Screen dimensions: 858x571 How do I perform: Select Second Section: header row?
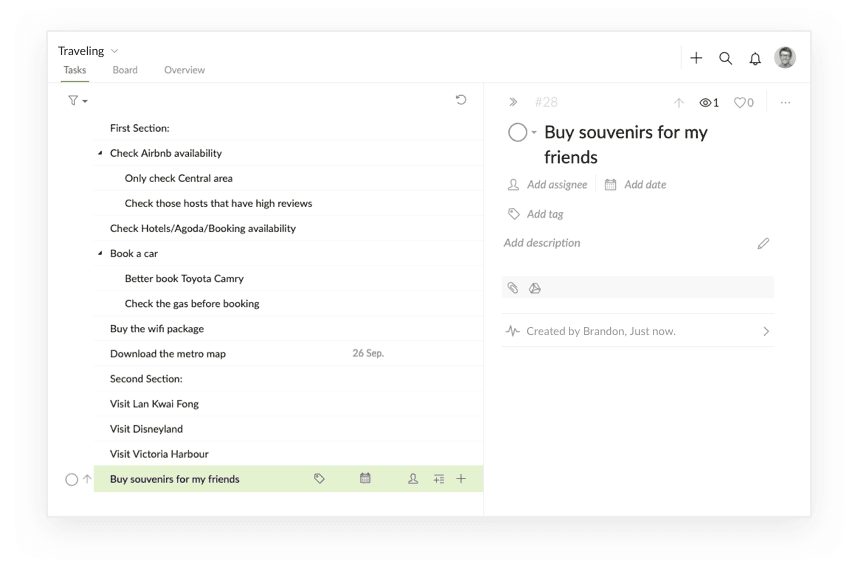coord(288,379)
